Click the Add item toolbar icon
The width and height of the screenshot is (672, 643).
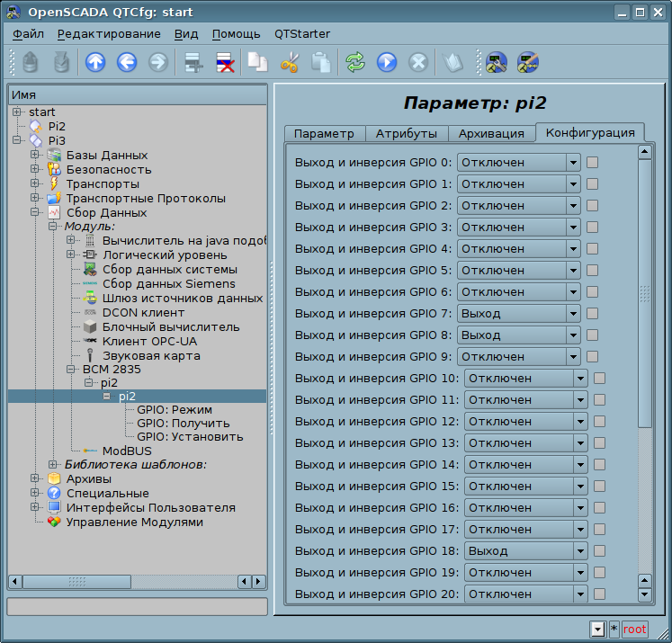point(193,62)
